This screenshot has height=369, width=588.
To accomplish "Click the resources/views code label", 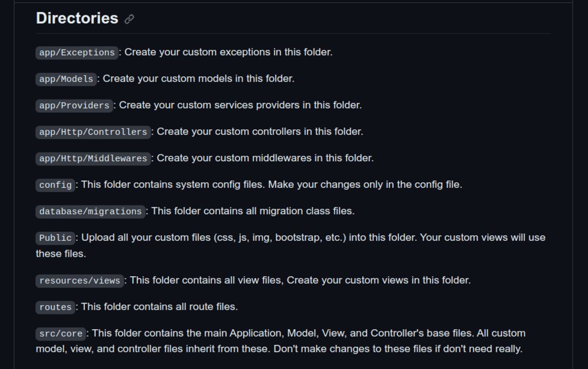I will 80,281.
